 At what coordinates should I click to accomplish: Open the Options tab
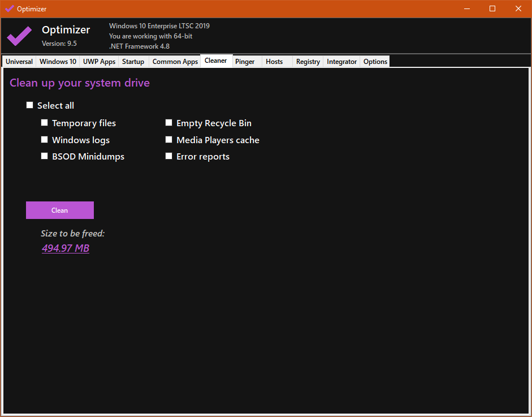375,62
